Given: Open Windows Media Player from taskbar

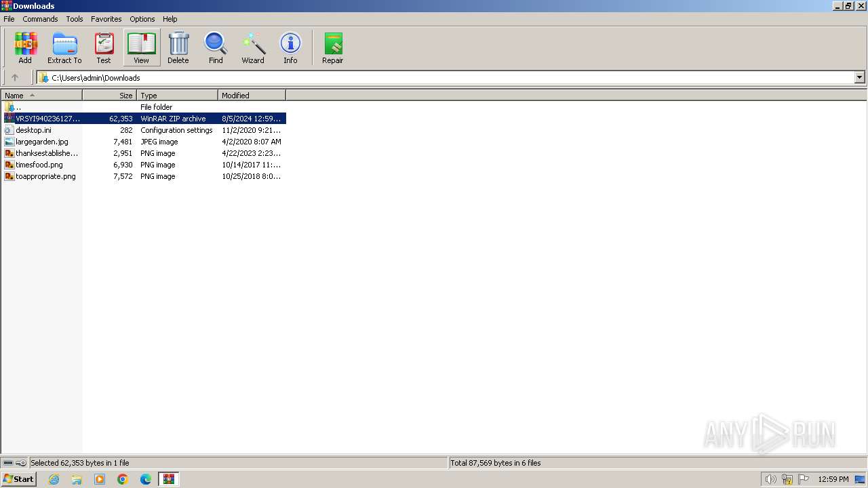Looking at the screenshot, I should [100, 479].
